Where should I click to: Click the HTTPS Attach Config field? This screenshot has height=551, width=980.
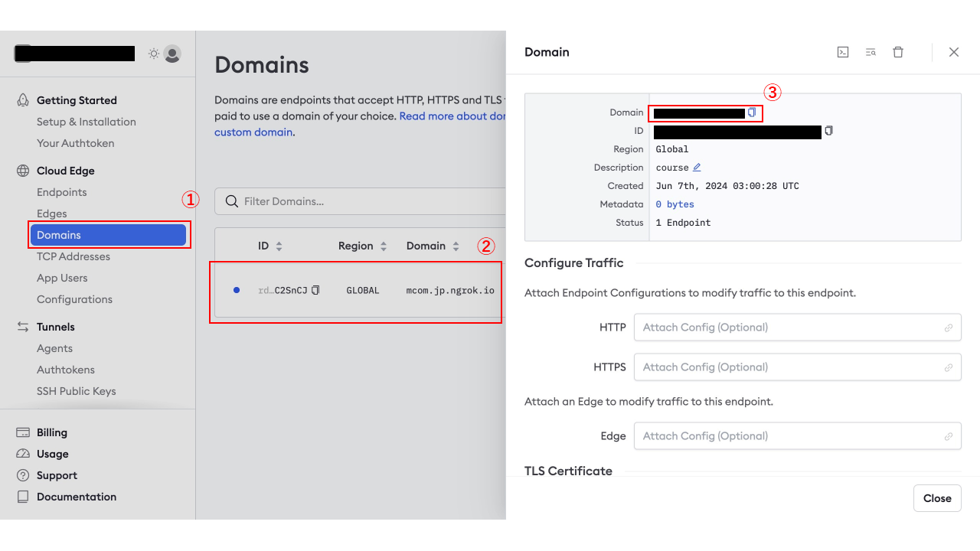[x=796, y=367]
